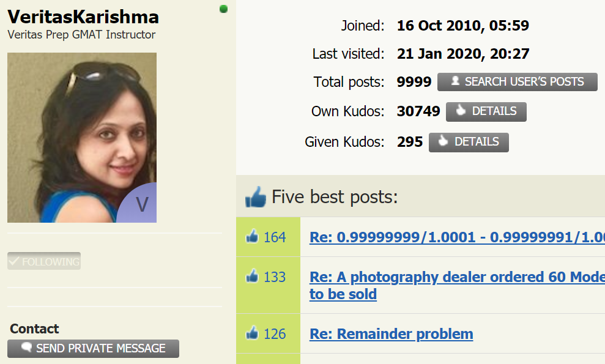The image size is (605, 364).
Task: Toggle the Following button
Action: coord(44,261)
